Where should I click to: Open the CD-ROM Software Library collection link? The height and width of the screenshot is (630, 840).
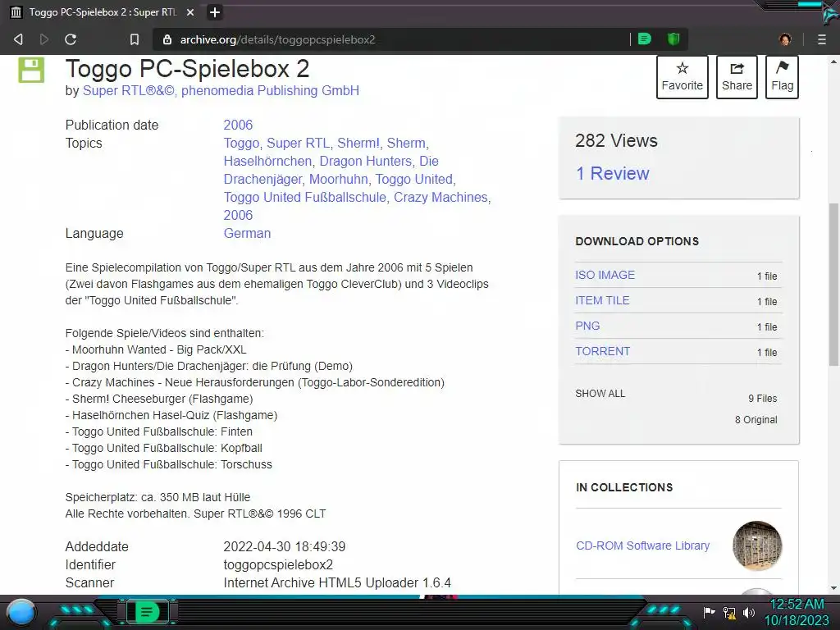coord(642,546)
